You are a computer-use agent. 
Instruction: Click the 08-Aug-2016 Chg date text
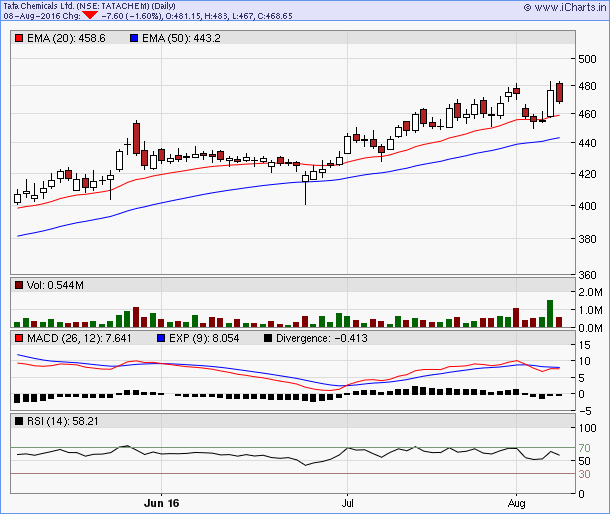(42, 16)
